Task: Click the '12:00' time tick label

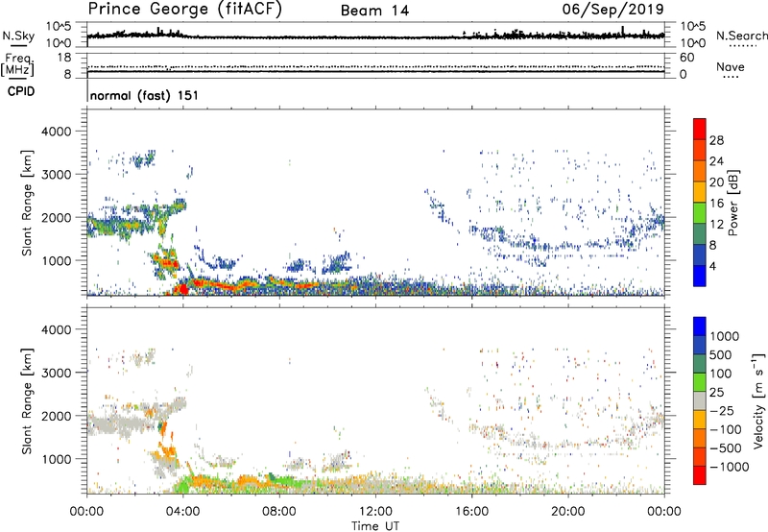Action: click(x=375, y=512)
